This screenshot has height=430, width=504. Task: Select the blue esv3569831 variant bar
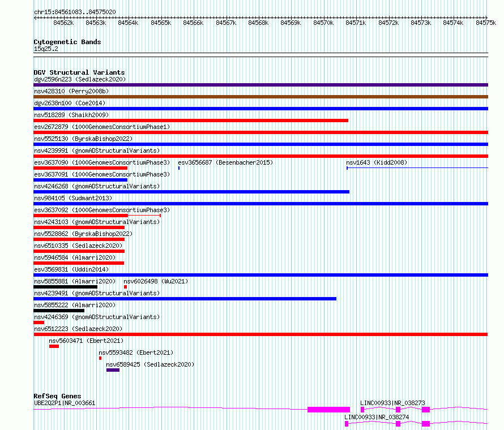tap(260, 275)
